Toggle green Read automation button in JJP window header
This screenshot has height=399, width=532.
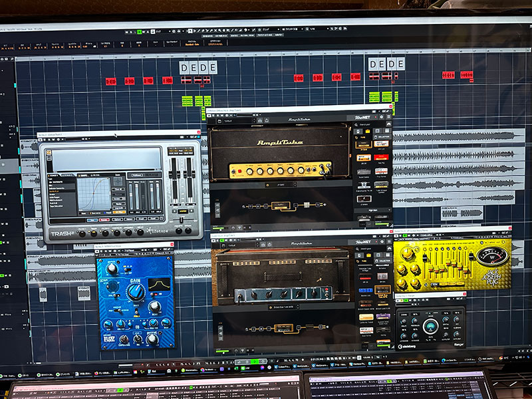[404, 235]
